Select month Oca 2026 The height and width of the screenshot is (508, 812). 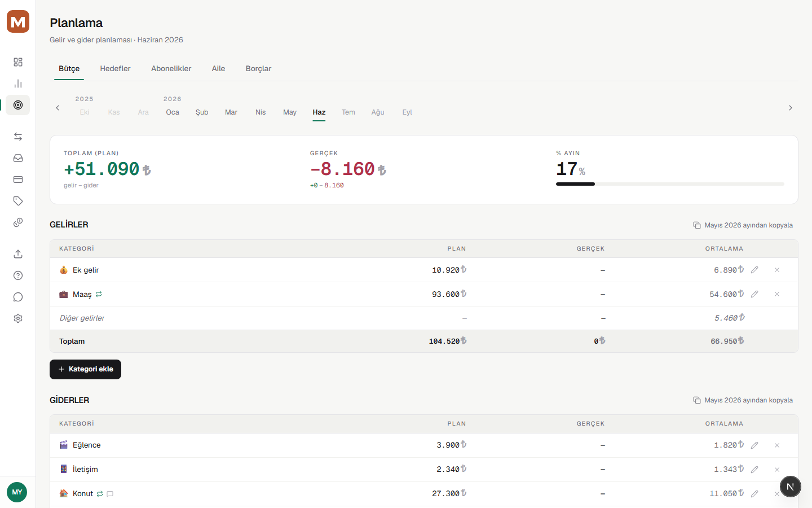[x=173, y=112]
